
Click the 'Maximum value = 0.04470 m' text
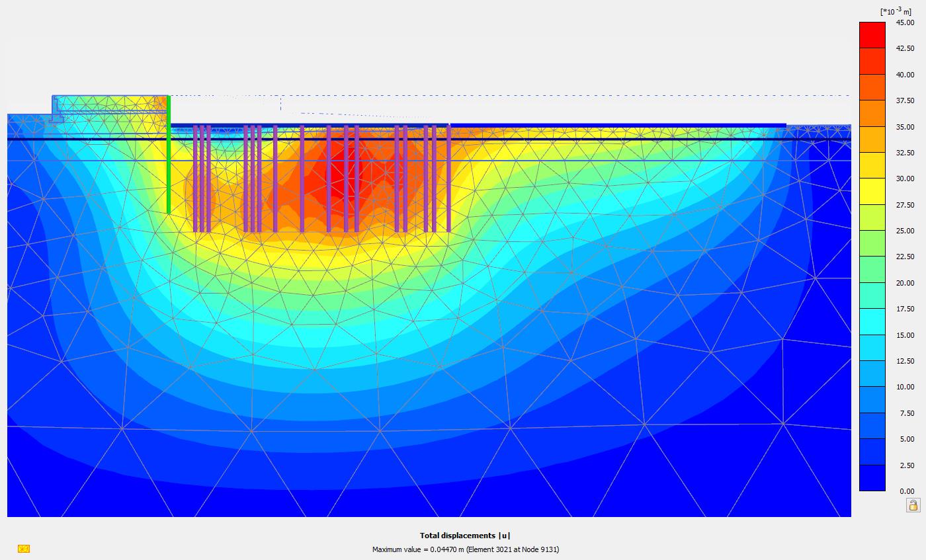[466, 549]
